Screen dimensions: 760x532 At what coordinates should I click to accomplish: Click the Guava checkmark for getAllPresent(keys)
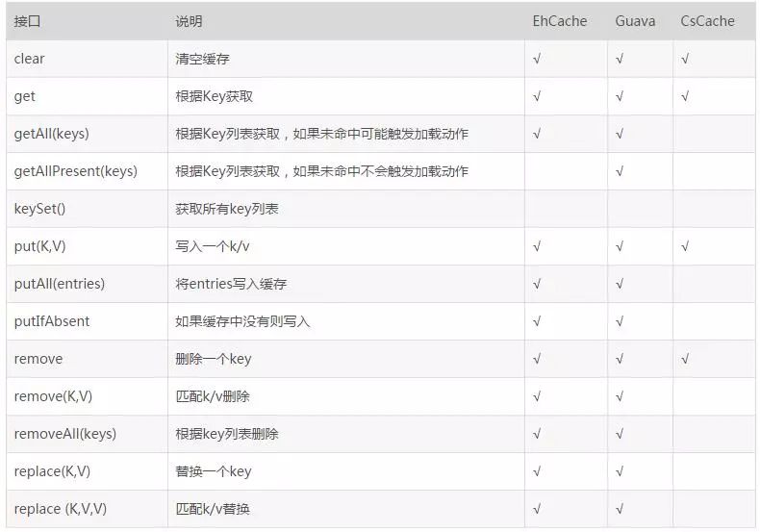pyautogui.click(x=620, y=171)
